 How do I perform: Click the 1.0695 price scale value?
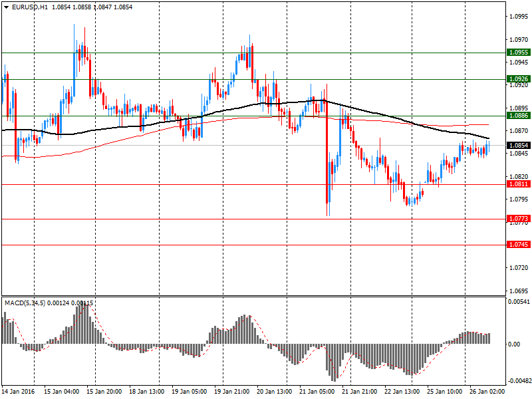pyautogui.click(x=519, y=291)
